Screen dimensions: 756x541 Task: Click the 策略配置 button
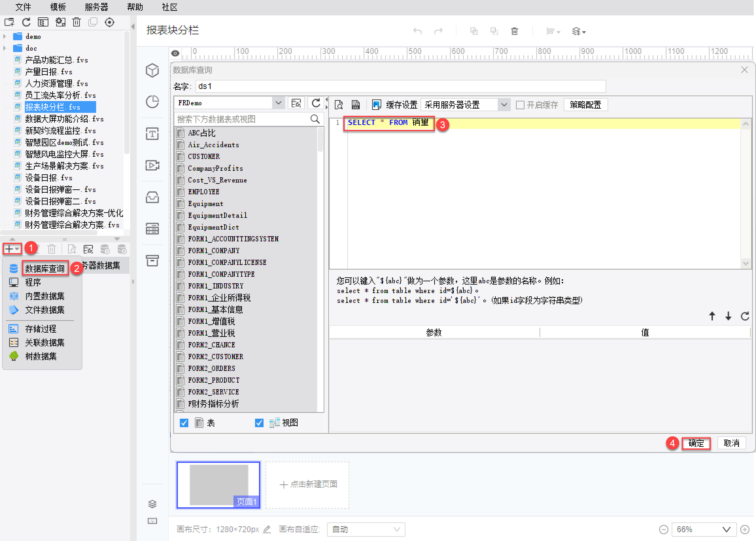pos(585,105)
